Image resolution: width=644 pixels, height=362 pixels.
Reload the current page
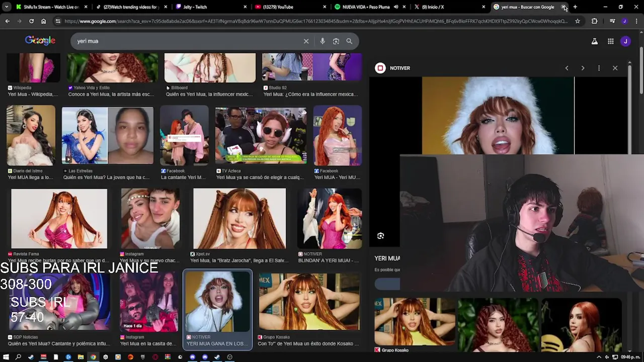(x=31, y=21)
